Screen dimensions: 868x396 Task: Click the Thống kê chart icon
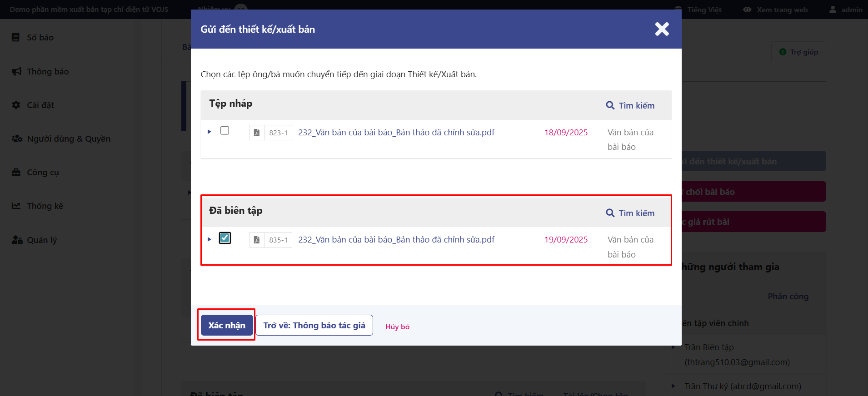16,206
